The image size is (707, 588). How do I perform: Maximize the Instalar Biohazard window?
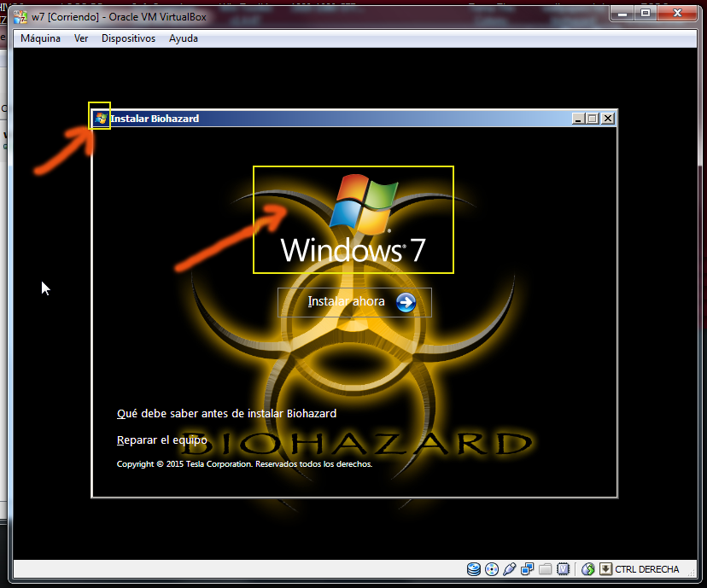tap(593, 119)
